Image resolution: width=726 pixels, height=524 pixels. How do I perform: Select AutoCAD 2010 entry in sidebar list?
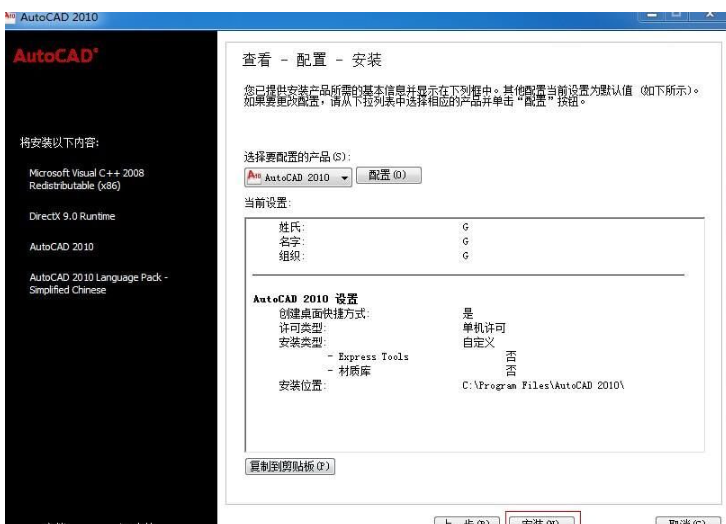62,247
